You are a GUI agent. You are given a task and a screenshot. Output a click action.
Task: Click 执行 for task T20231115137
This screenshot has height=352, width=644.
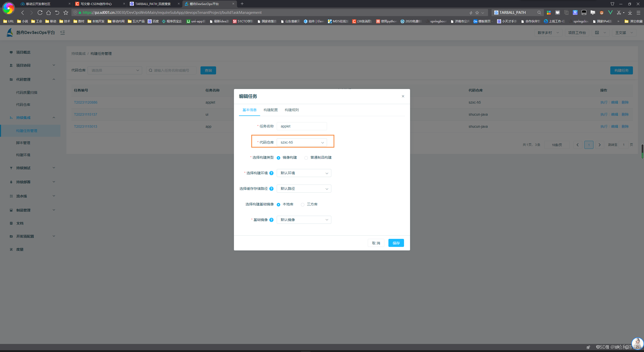point(604,114)
